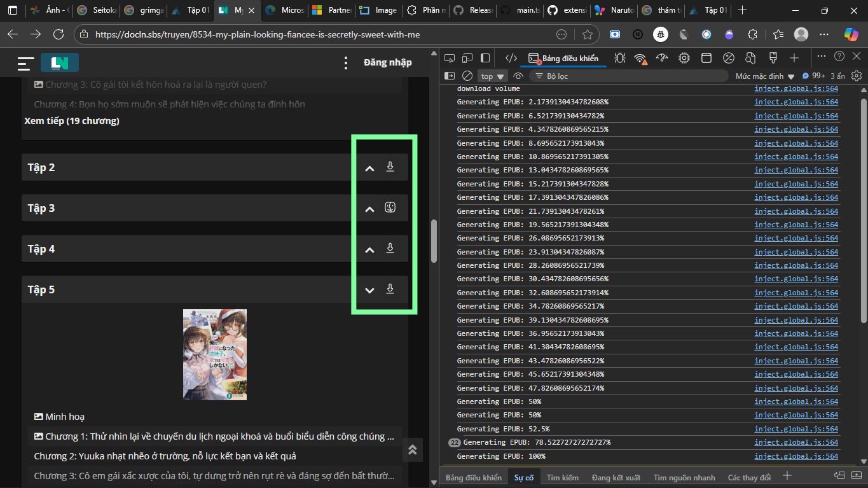Screen dimensions: 868x488
Task: Toggle the console sidebar
Action: coord(450,76)
